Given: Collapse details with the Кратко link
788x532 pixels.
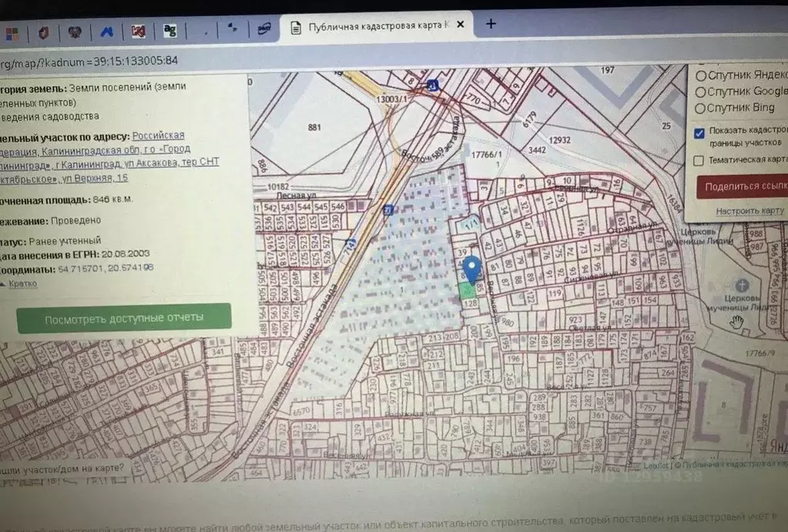Looking at the screenshot, I should tap(22, 284).
